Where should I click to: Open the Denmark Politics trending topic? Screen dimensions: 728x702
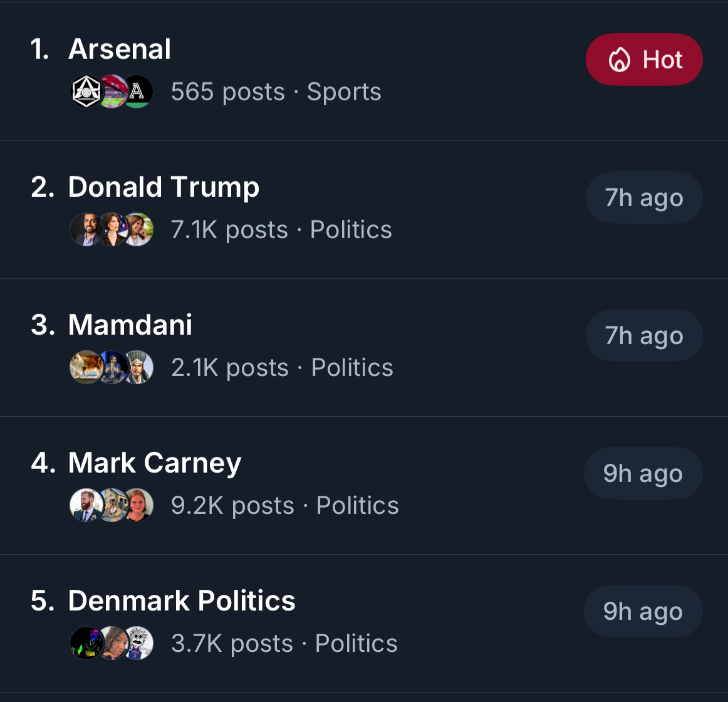[x=182, y=600]
